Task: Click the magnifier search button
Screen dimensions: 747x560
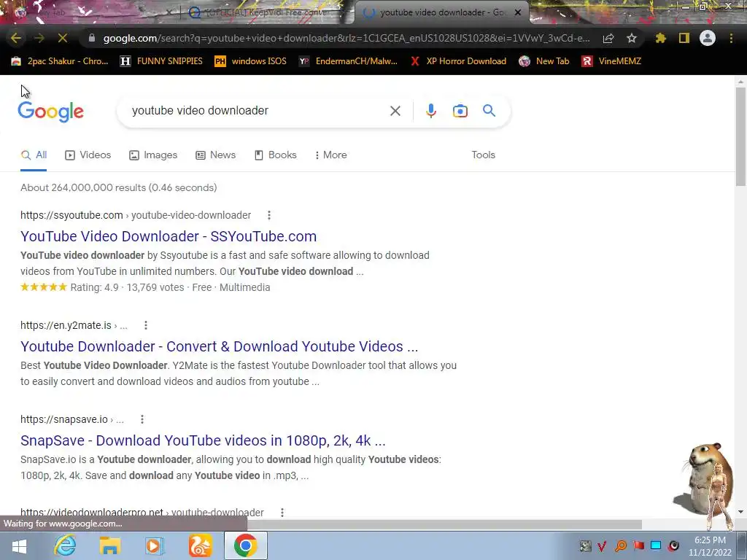Action: tap(489, 111)
